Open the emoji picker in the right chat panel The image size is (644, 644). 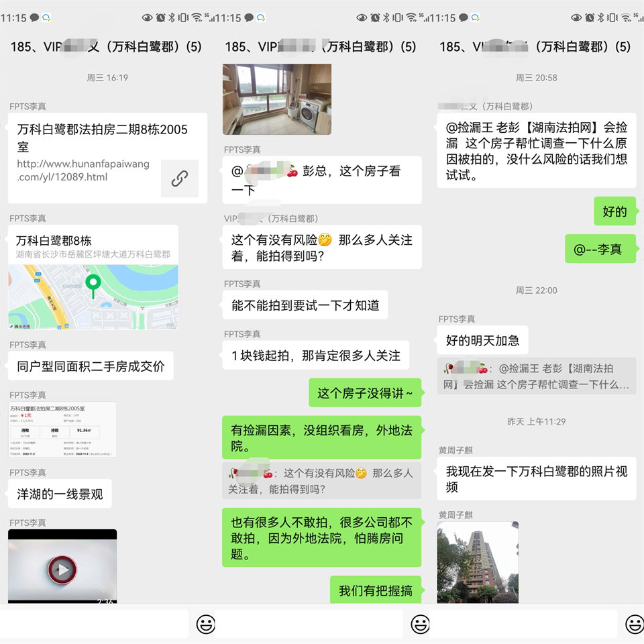(633, 625)
